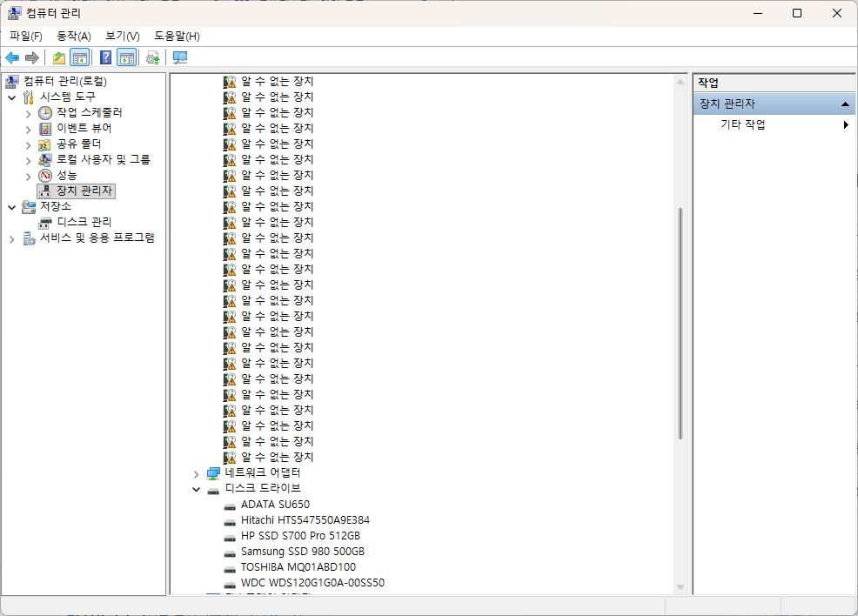Select the Samsung SSD 980 500GB drive
This screenshot has height=616, width=858.
pyautogui.click(x=303, y=552)
